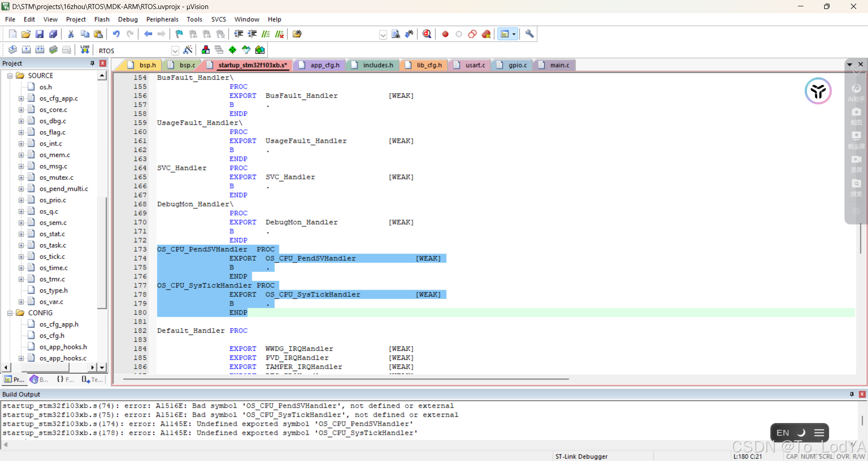Undo last edit with Undo arrow

(116, 34)
